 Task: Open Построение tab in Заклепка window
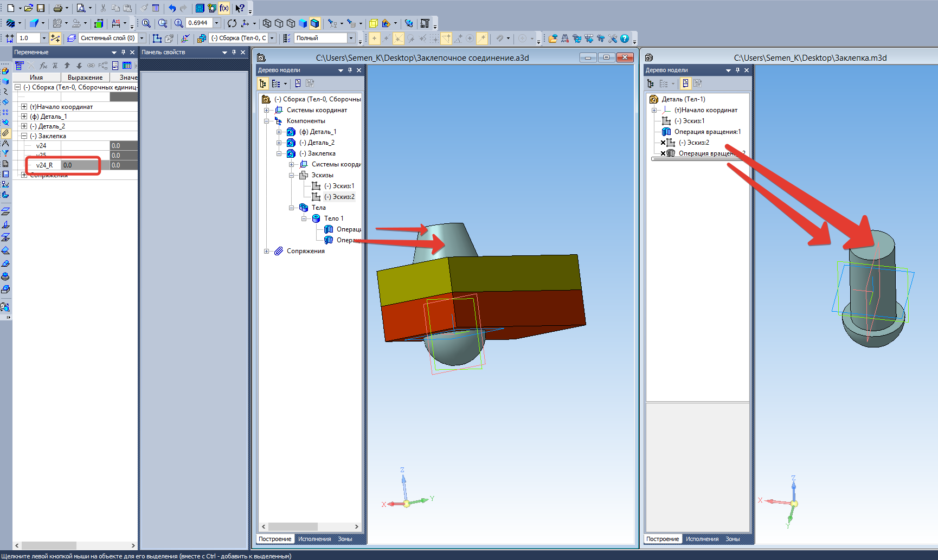tap(663, 539)
